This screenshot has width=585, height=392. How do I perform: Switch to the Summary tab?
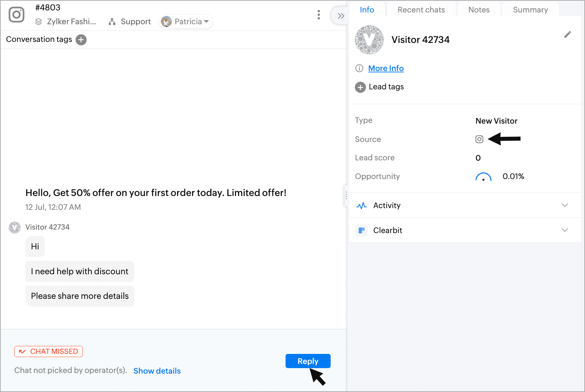(x=530, y=10)
